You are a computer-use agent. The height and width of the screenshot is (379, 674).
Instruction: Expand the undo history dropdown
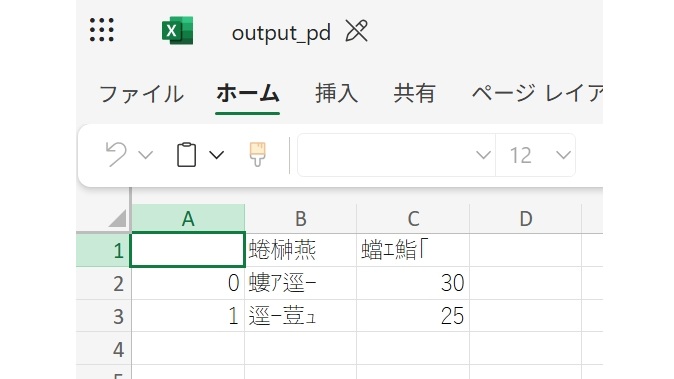click(146, 155)
